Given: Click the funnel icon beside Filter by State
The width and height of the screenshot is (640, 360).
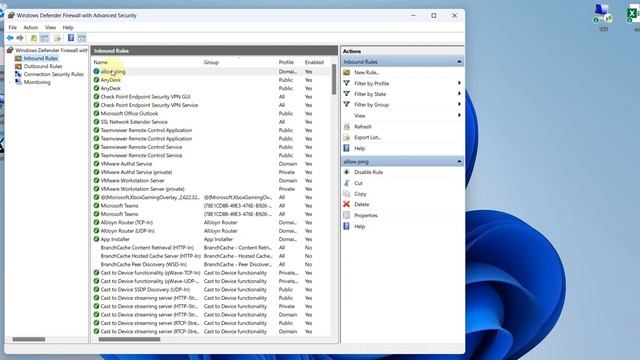Looking at the screenshot, I should [347, 94].
